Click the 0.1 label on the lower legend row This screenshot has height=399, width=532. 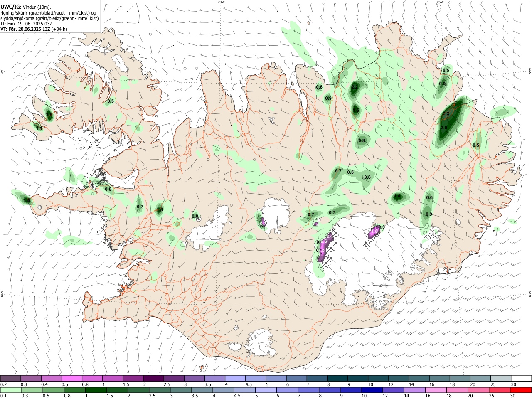pos(4,397)
